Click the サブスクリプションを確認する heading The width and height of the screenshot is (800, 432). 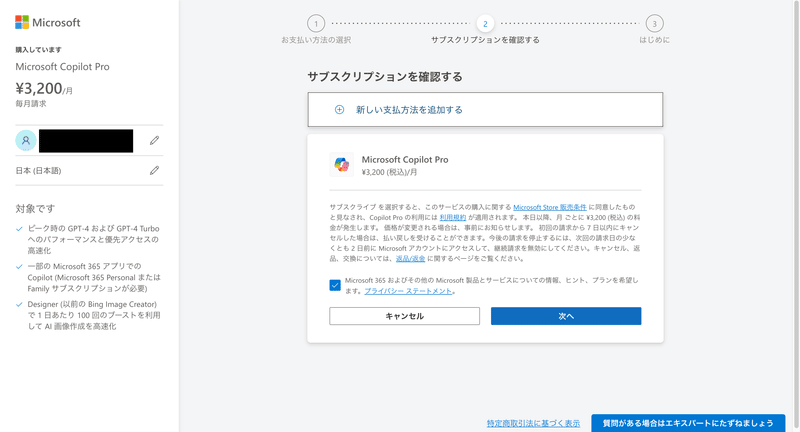385,77
